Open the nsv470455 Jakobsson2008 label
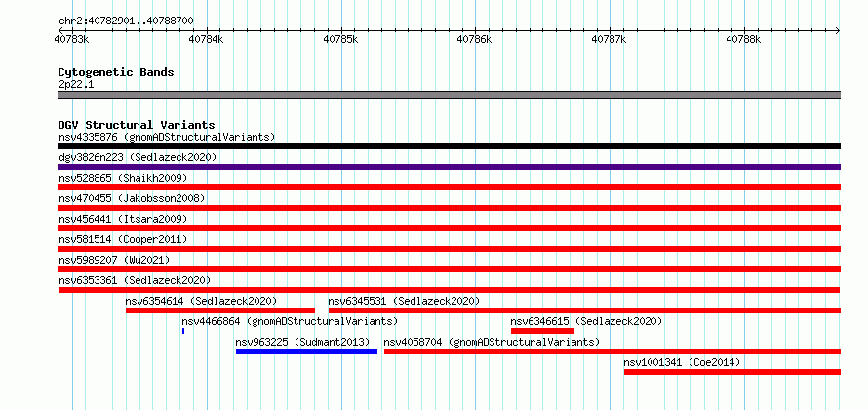The height and width of the screenshot is (410, 868). 132,198
